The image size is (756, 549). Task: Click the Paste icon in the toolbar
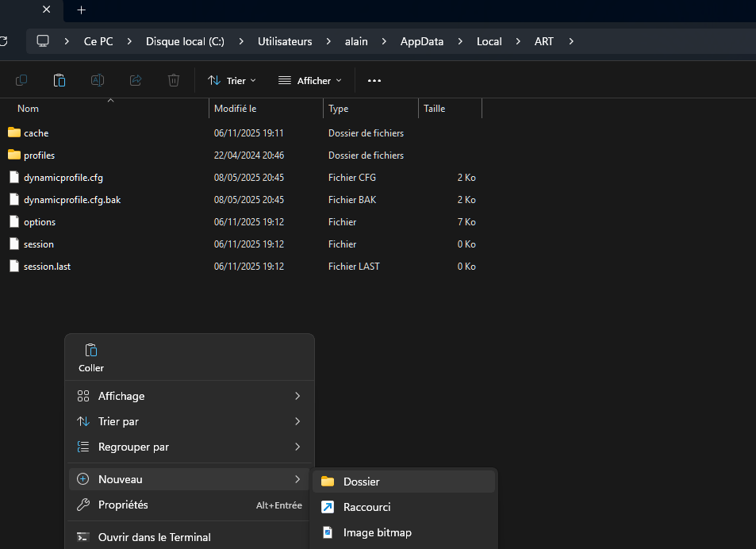coord(59,80)
